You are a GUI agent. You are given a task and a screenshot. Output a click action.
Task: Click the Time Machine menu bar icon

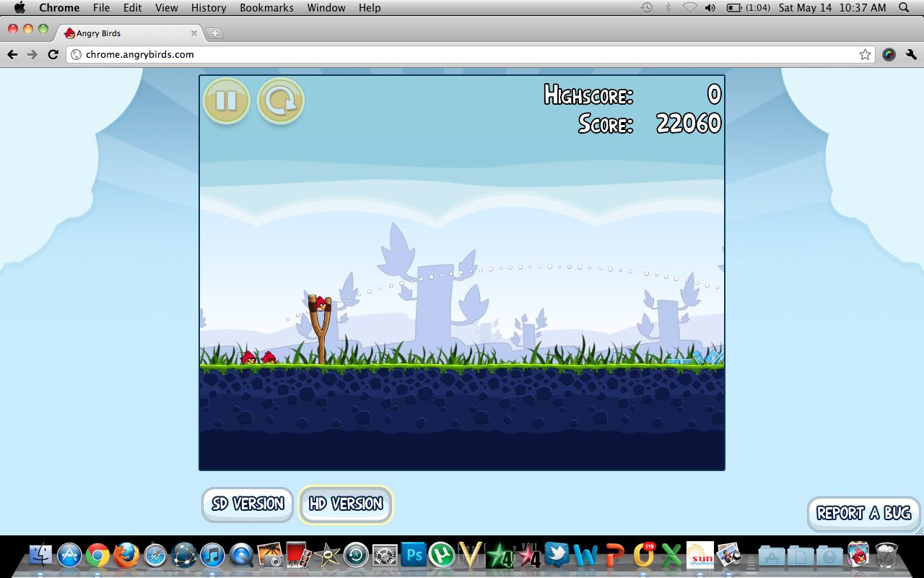(647, 8)
